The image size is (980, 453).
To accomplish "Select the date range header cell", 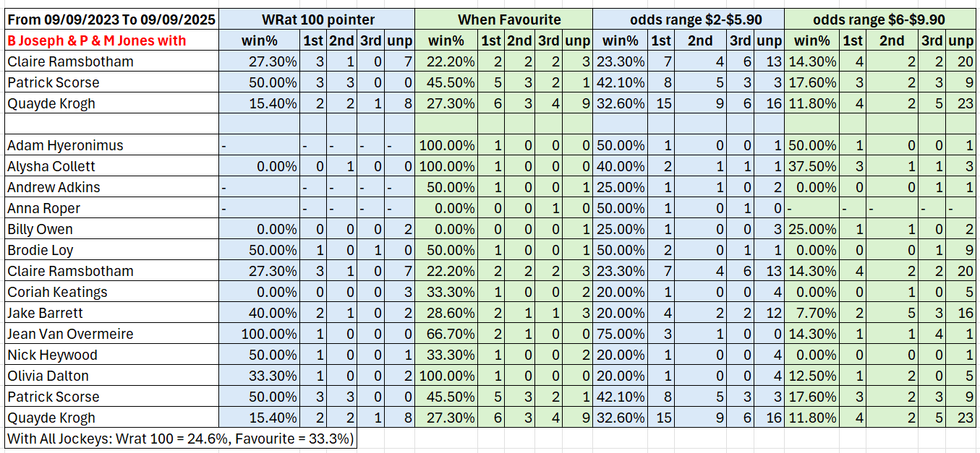I will point(111,20).
